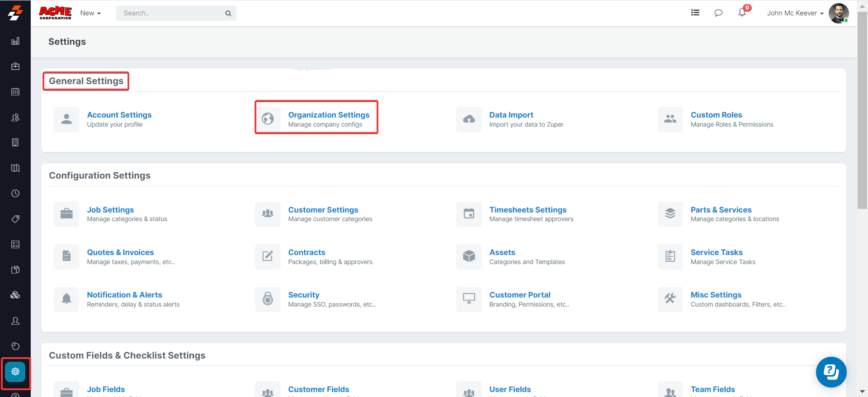
Task: Click the notification bell icon
Action: coord(742,13)
